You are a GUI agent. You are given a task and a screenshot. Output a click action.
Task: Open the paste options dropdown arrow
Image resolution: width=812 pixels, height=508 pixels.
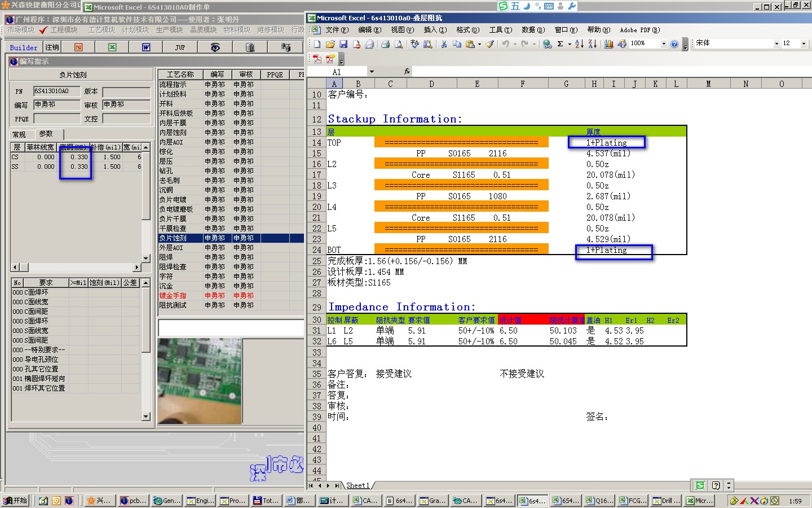click(479, 44)
